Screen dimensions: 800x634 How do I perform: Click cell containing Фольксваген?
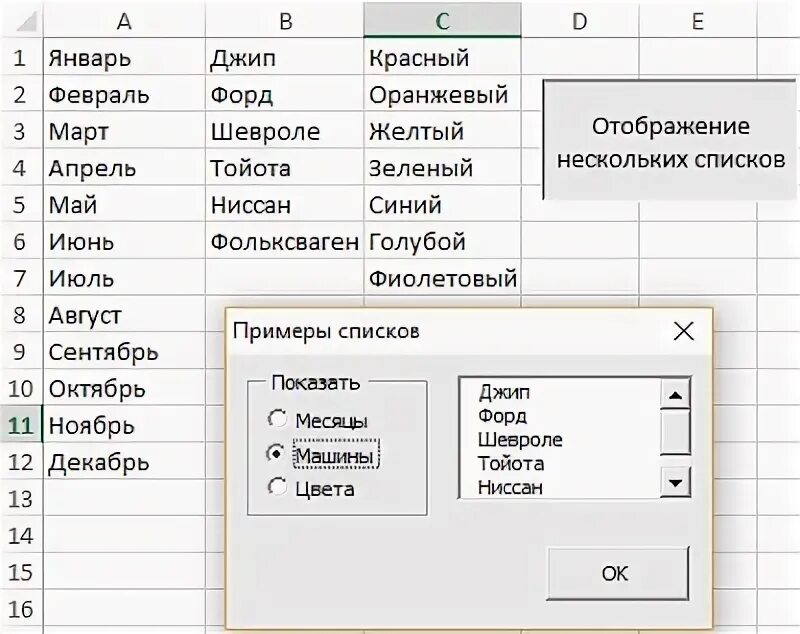[x=285, y=241]
